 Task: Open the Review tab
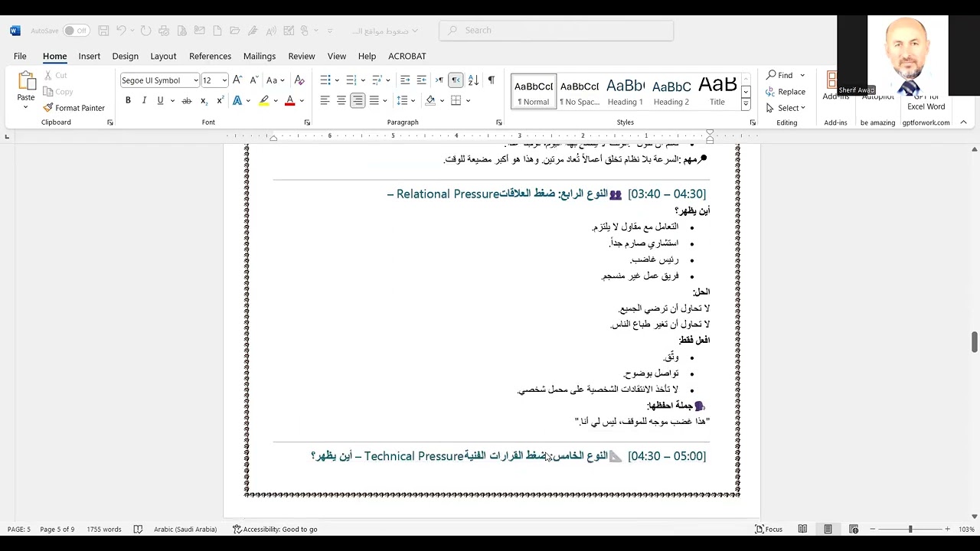pyautogui.click(x=302, y=56)
